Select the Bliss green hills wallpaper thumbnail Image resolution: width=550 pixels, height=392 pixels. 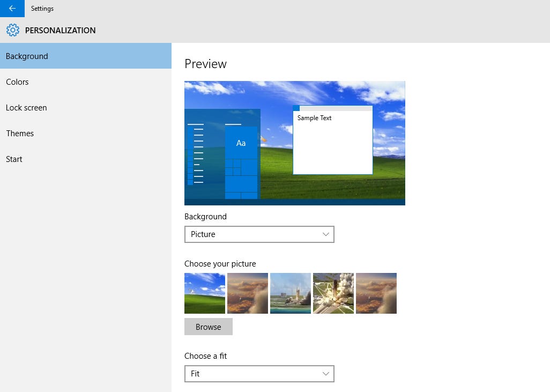point(204,293)
